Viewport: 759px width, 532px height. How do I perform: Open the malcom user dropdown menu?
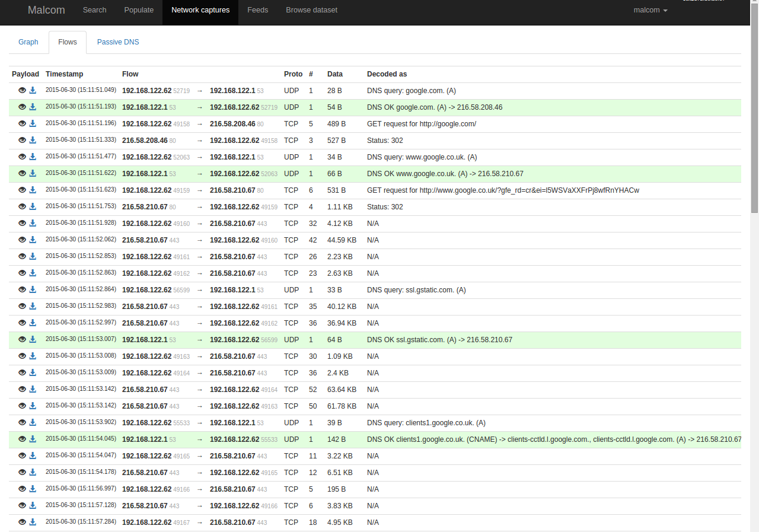coord(650,10)
